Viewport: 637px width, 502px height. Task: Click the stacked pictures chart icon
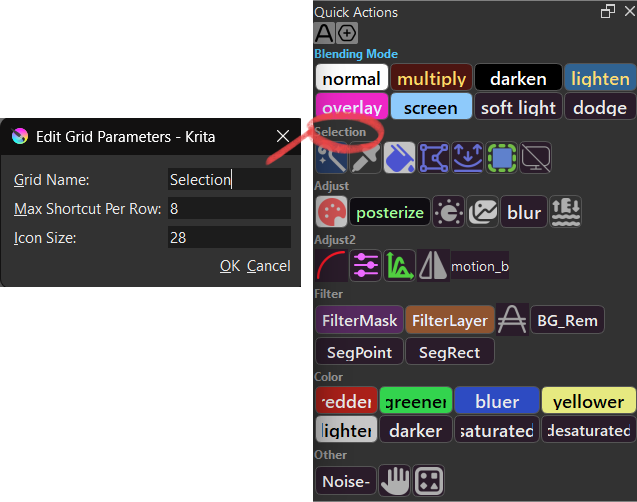483,212
